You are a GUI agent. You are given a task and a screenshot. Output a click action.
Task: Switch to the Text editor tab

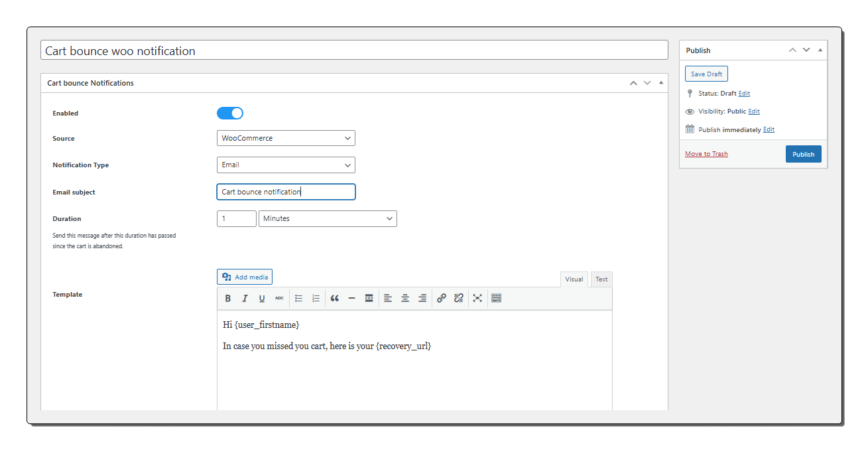click(601, 279)
